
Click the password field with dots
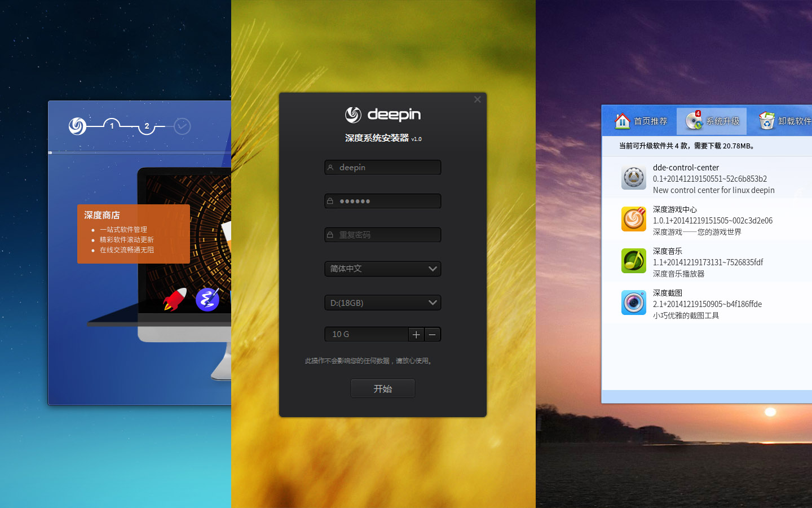[383, 201]
